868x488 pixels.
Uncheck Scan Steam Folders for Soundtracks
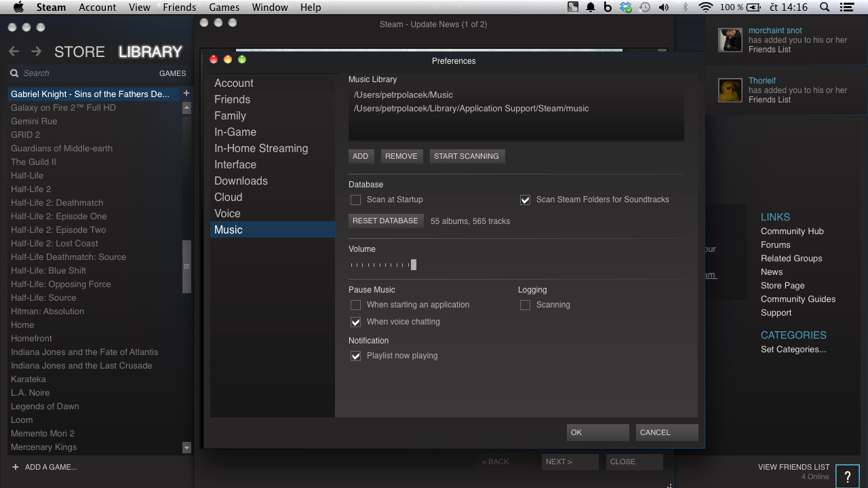coord(525,200)
